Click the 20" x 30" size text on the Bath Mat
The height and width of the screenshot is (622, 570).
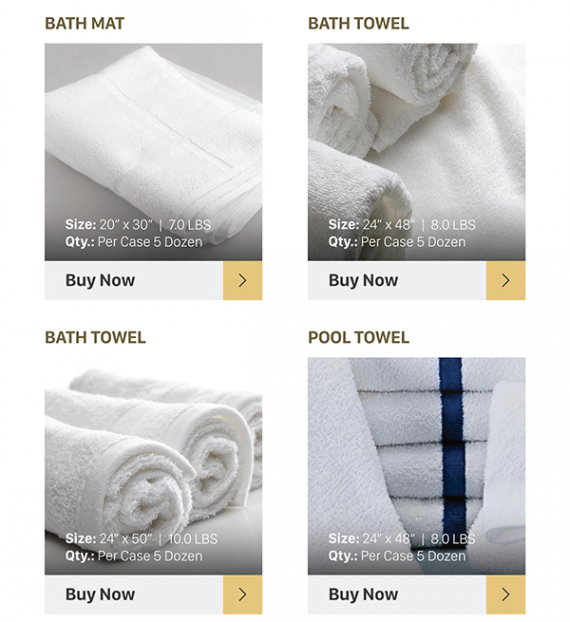126,225
